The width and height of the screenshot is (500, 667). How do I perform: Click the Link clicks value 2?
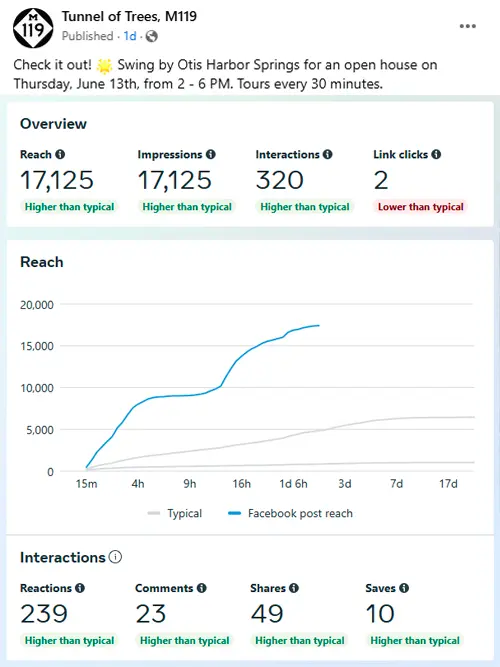[381, 180]
